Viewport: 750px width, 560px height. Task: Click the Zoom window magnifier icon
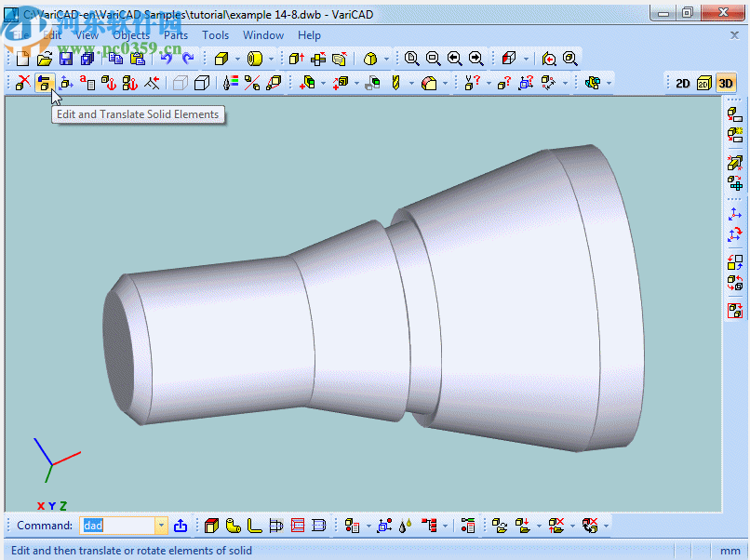tap(411, 59)
